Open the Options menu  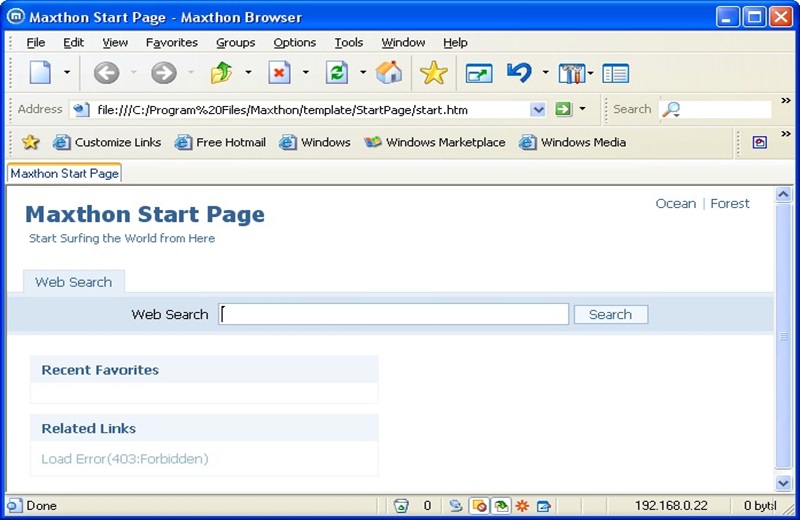click(295, 43)
